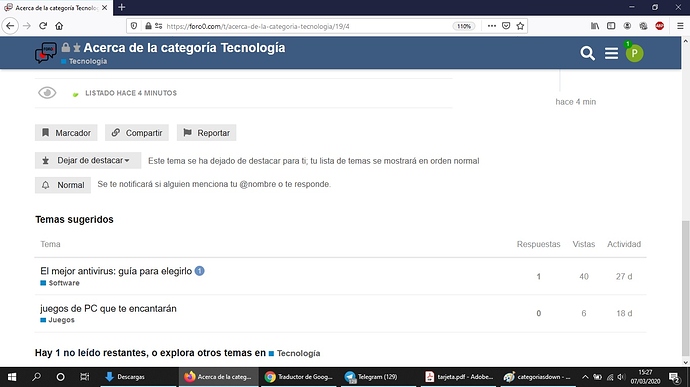Switch to tarjeta.pdf Adobe taskbar window

click(459, 377)
